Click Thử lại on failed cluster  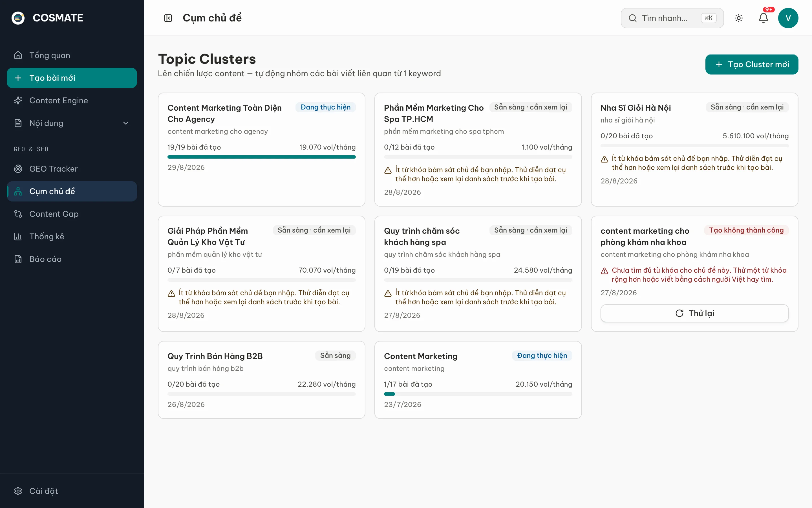694,313
